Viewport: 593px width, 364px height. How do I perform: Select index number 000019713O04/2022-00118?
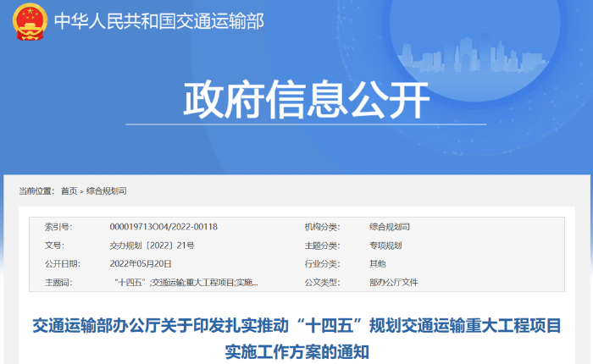pos(163,227)
